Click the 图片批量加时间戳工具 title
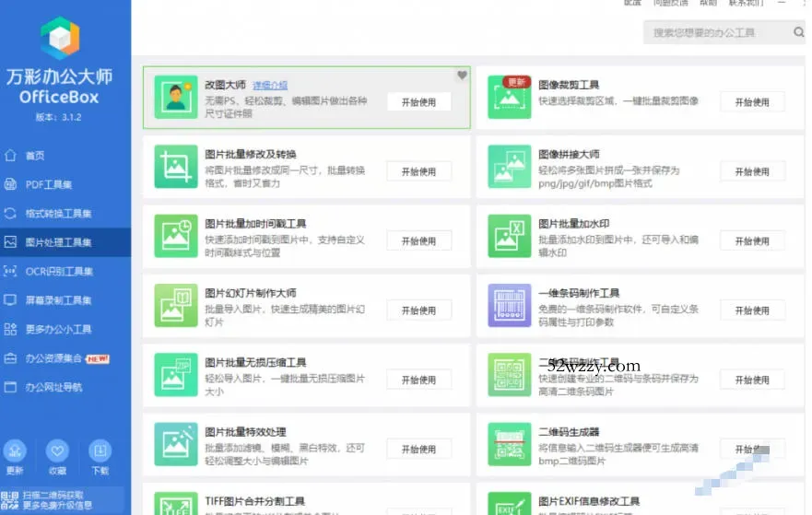Image resolution: width=812 pixels, height=515 pixels. point(255,223)
